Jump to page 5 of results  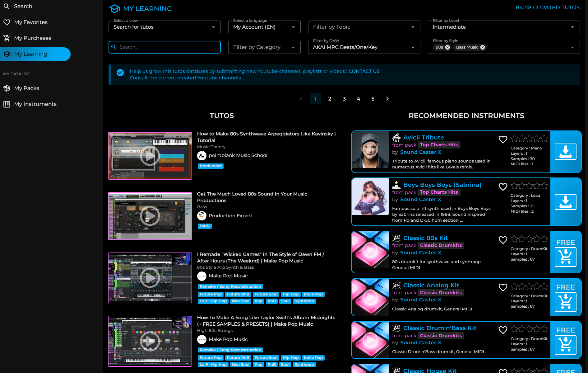tap(373, 99)
